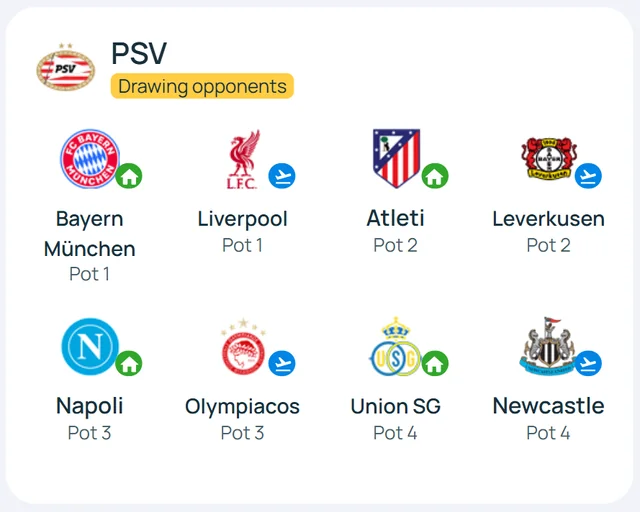Open the Leverkusen club logo
The height and width of the screenshot is (512, 640).
[x=549, y=159]
